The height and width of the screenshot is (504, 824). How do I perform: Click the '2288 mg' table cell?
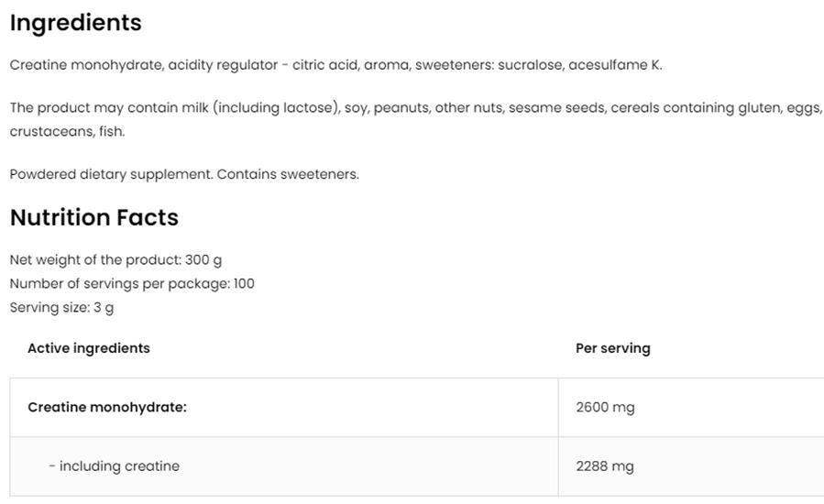tap(605, 466)
